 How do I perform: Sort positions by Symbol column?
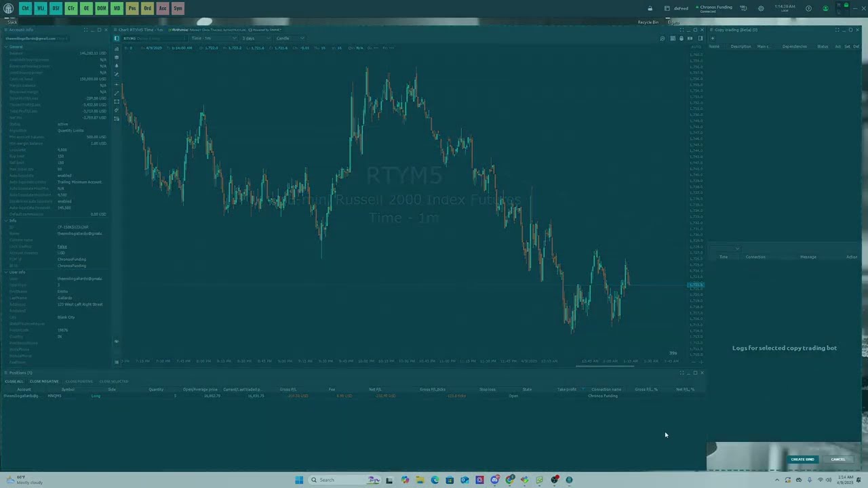[x=68, y=389]
